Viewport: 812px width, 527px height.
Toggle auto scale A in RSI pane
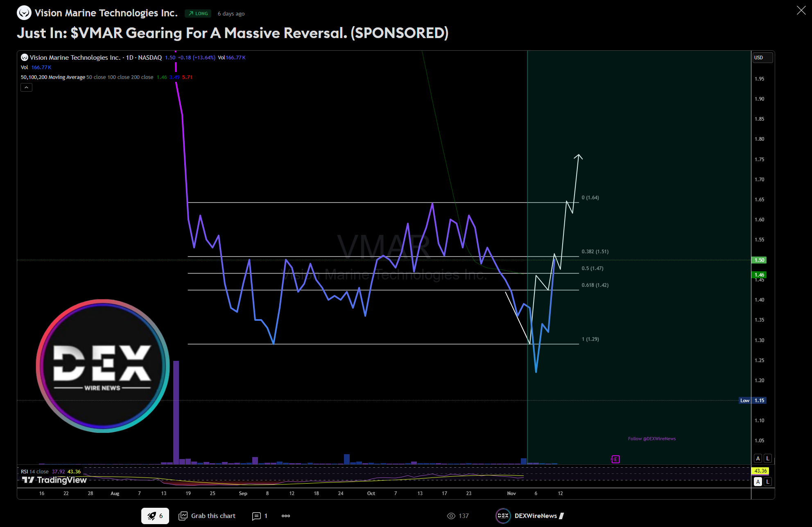(x=758, y=482)
